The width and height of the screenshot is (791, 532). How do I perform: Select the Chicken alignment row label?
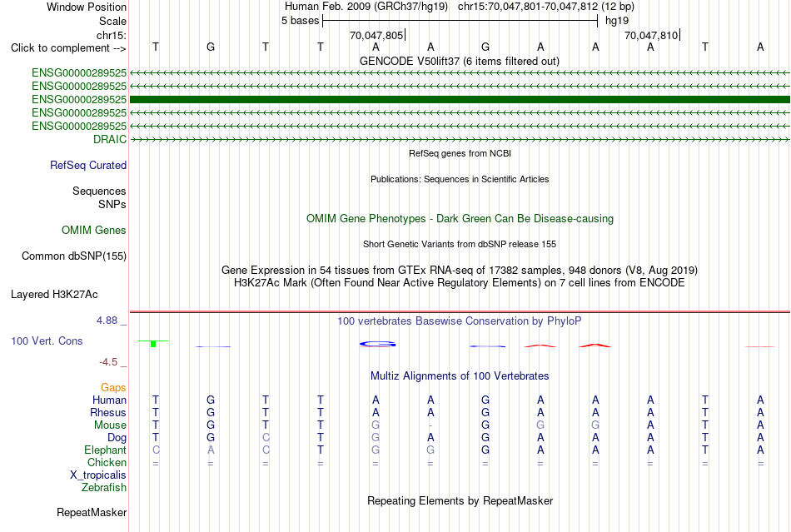pyautogui.click(x=107, y=462)
